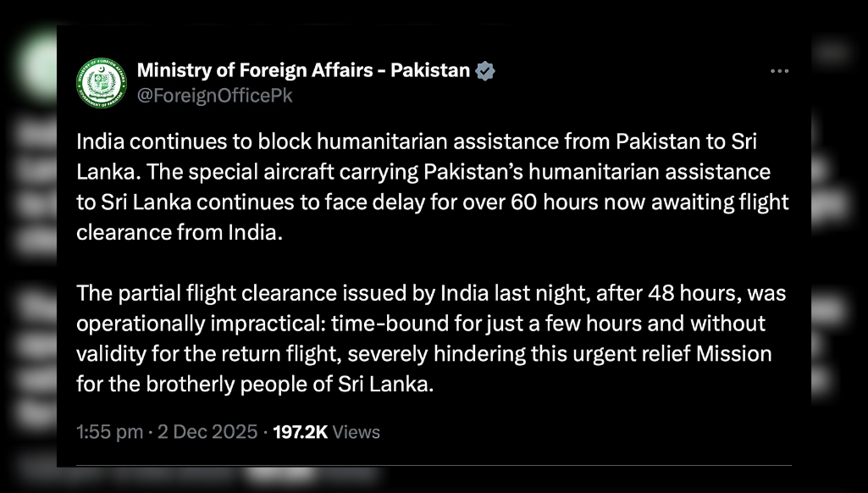Click the "2 Dec 2025" post date
The height and width of the screenshot is (493, 868).
207,432
